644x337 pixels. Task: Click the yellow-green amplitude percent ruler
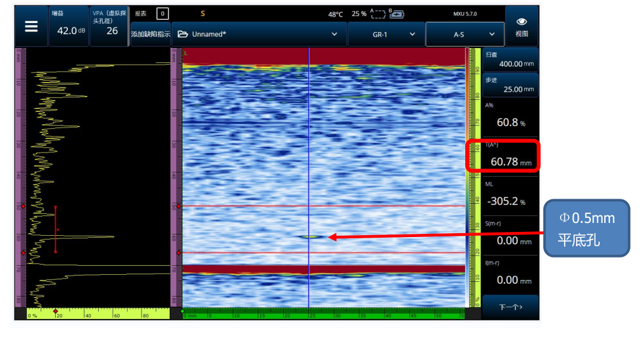[98, 314]
